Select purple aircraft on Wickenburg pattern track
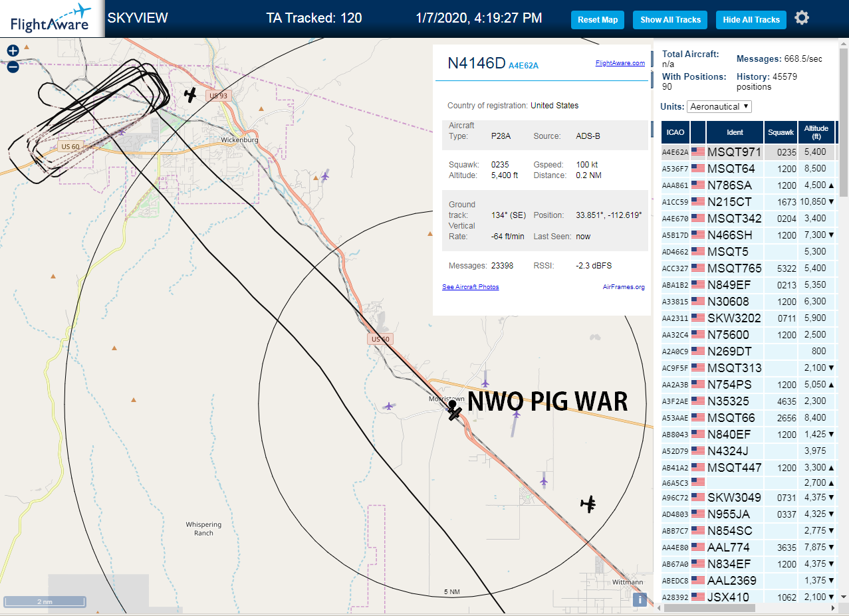This screenshot has width=849, height=616. [x=122, y=132]
